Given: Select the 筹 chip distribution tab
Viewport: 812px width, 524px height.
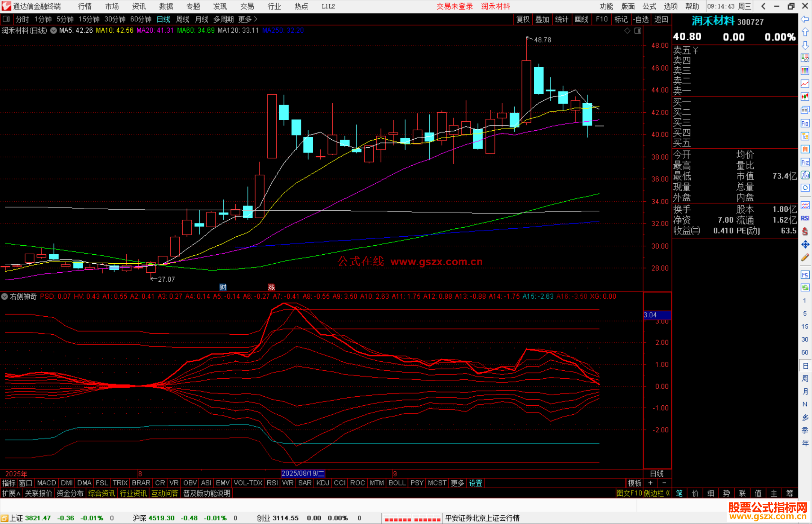Looking at the screenshot, I should (789, 493).
